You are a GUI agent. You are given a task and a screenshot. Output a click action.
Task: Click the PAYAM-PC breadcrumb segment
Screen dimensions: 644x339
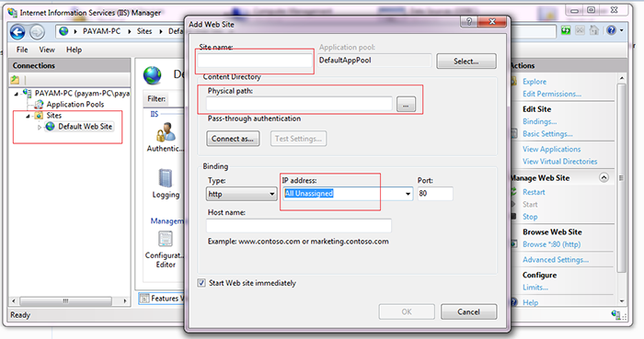[x=101, y=31]
